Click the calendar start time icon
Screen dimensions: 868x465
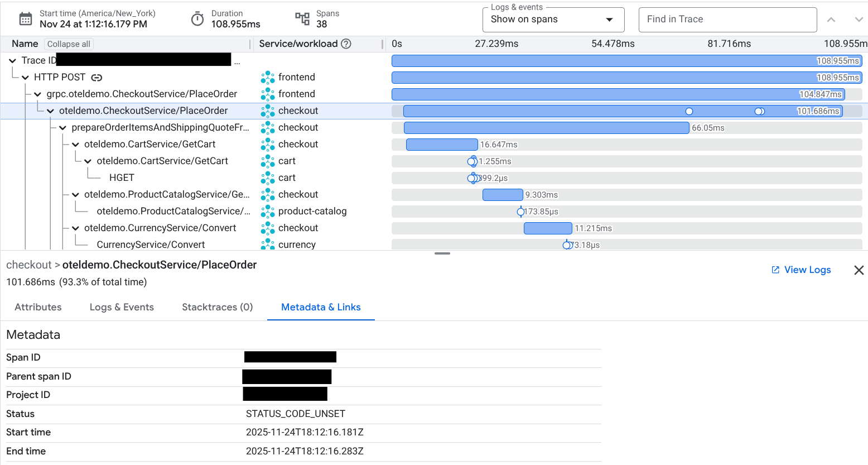pos(26,19)
